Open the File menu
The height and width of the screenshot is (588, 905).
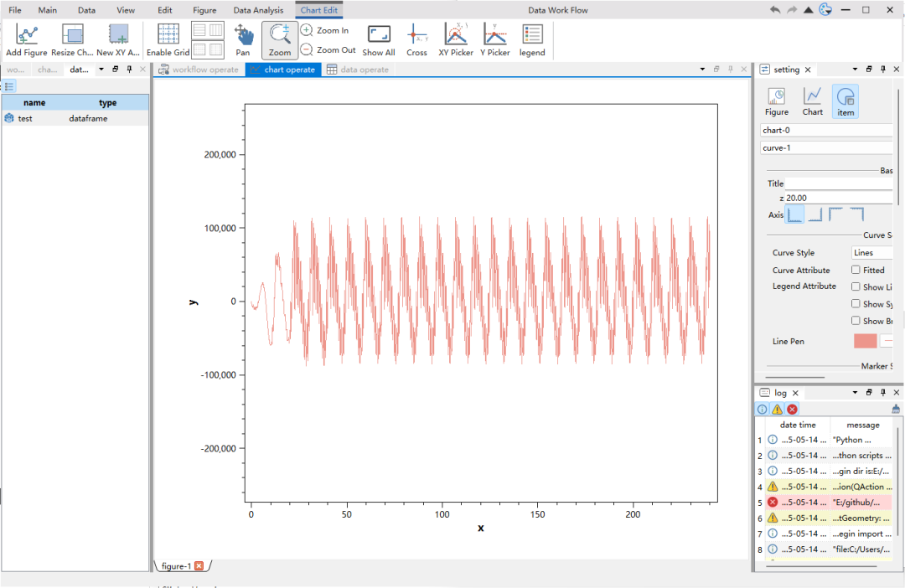point(15,10)
